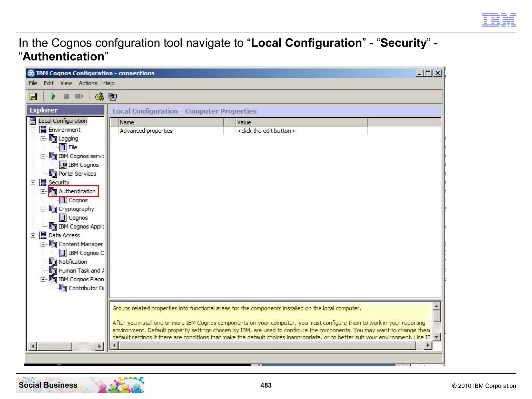Screen dimensions: 532x399
Task: Click the Cryptography node icon
Action: (53, 209)
